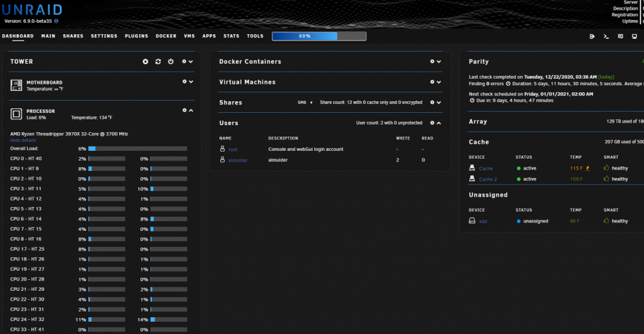Click Cache active status indicator

[x=518, y=168]
